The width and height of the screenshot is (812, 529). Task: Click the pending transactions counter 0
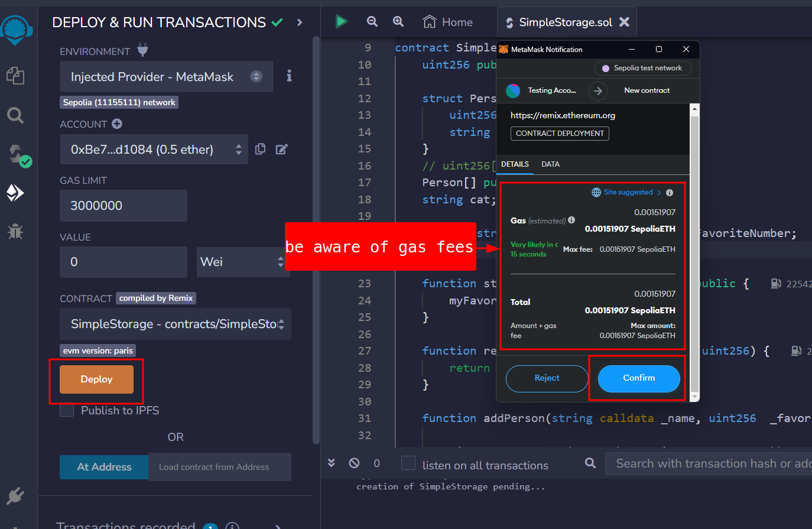(377, 463)
